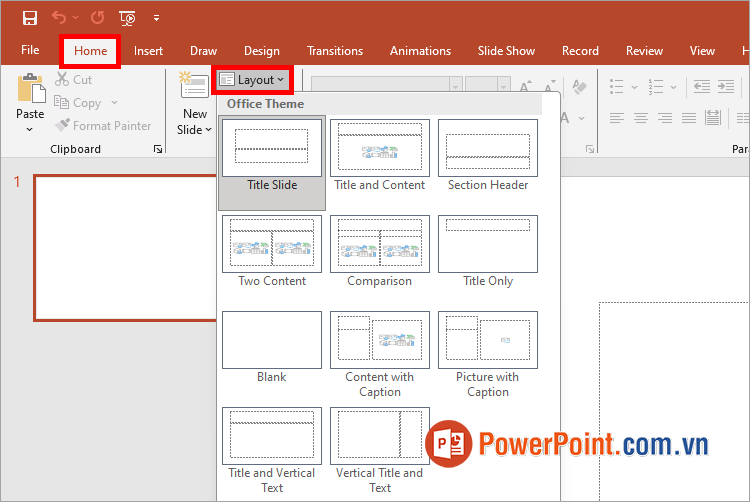Open the Draw tab
Viewport: 750px width, 502px height.
tap(203, 51)
